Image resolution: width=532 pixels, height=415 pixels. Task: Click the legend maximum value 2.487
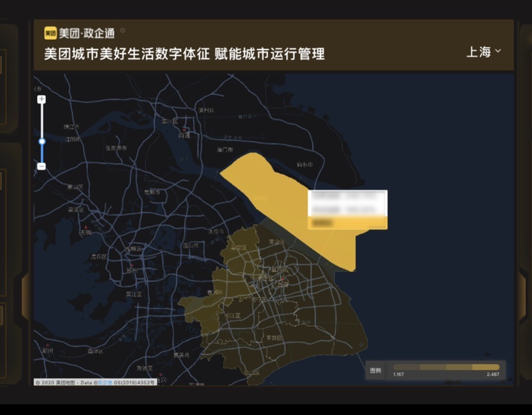(x=493, y=375)
